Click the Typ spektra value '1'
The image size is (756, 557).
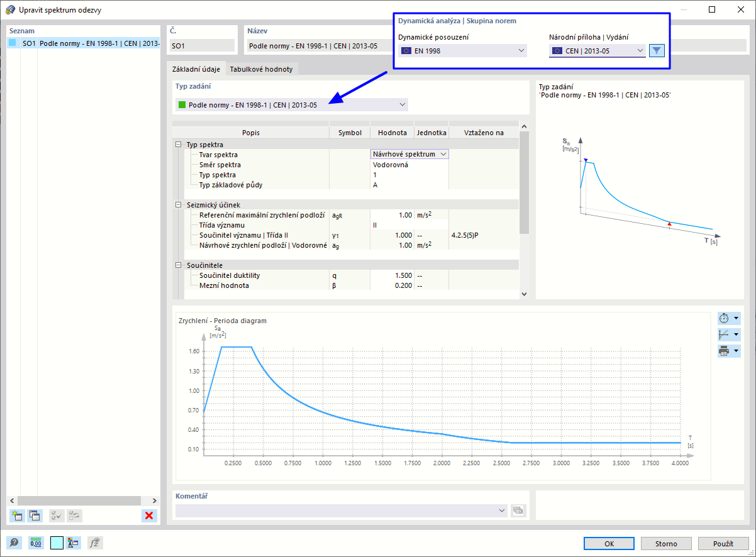(375, 175)
